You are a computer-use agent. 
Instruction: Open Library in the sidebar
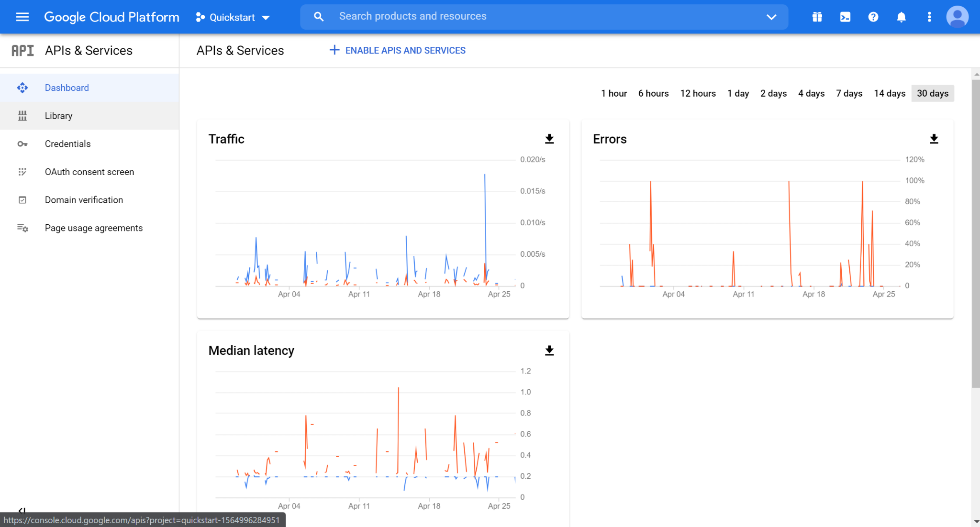pyautogui.click(x=89, y=116)
